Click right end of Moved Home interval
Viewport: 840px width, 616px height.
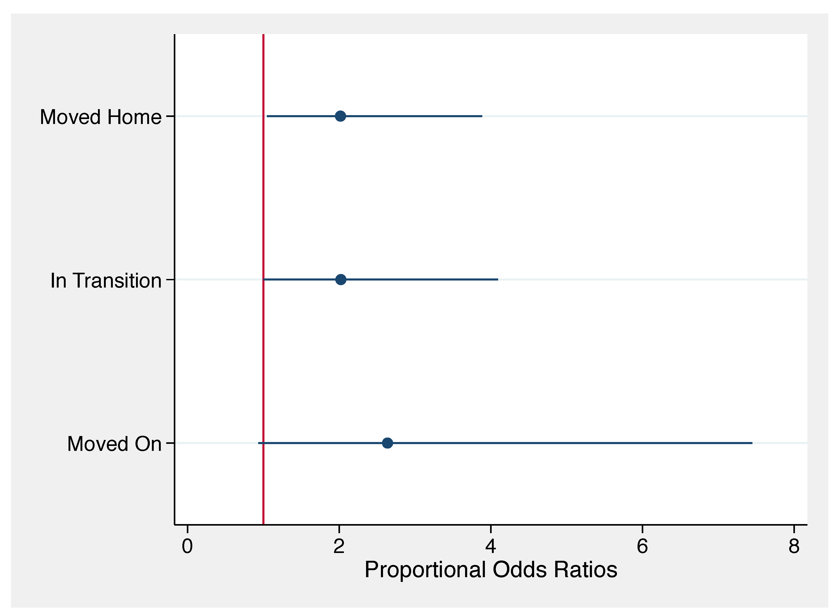pyautogui.click(x=481, y=116)
